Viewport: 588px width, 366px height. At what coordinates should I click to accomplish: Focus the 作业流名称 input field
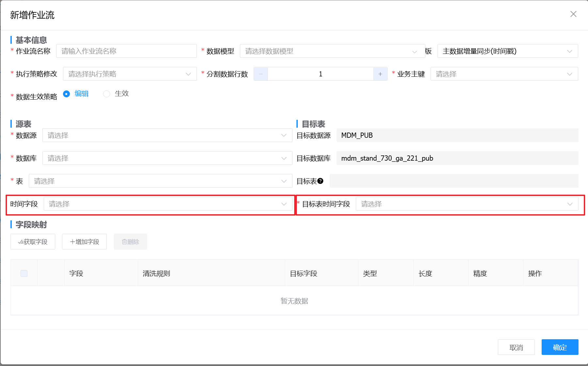point(126,51)
